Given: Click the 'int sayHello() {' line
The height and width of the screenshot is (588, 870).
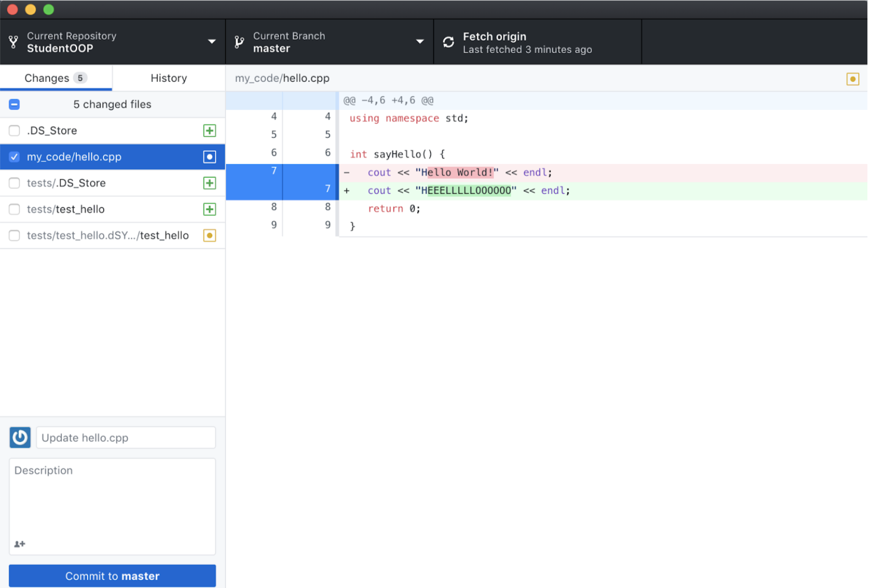Looking at the screenshot, I should [x=397, y=154].
